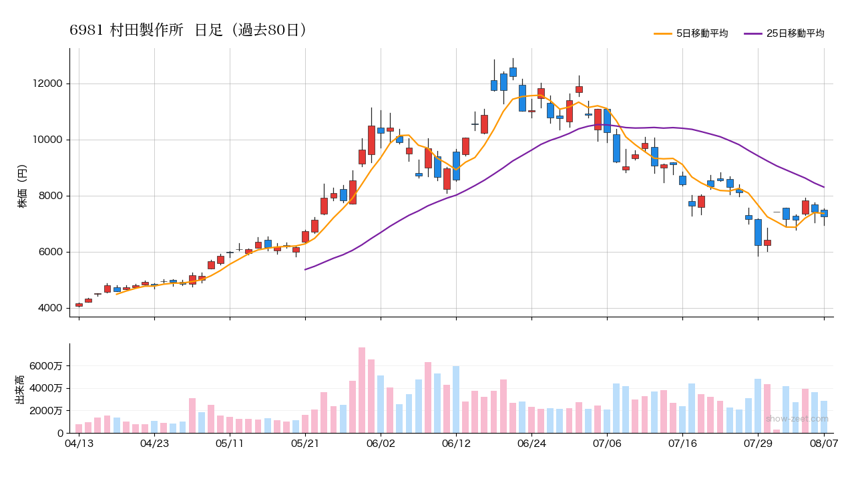Click the last volume bar above 08/07
The height and width of the screenshot is (481, 868).
[x=824, y=417]
